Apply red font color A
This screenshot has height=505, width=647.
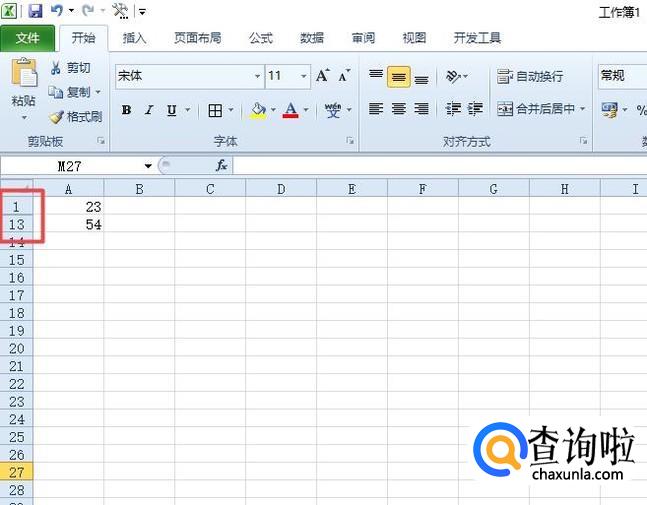pos(290,110)
